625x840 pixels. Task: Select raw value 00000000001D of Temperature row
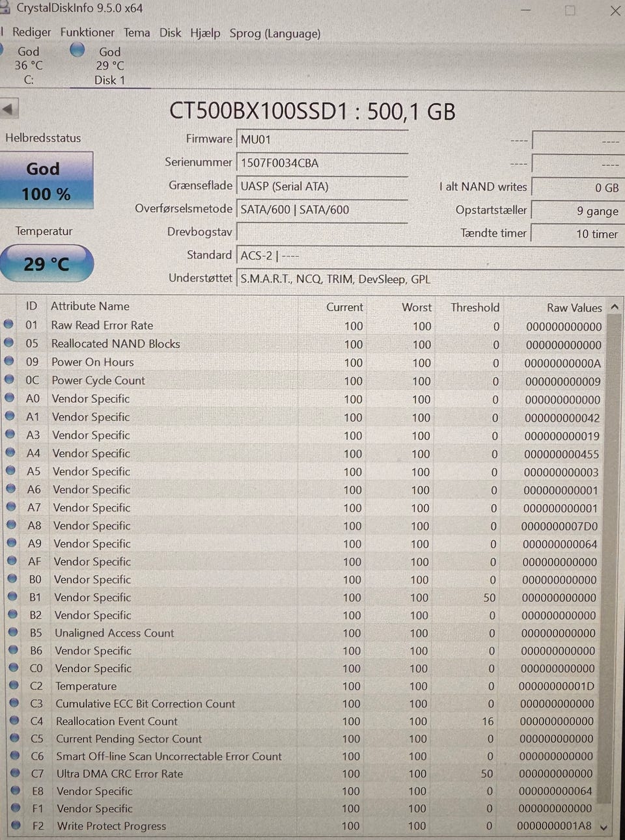(x=556, y=686)
